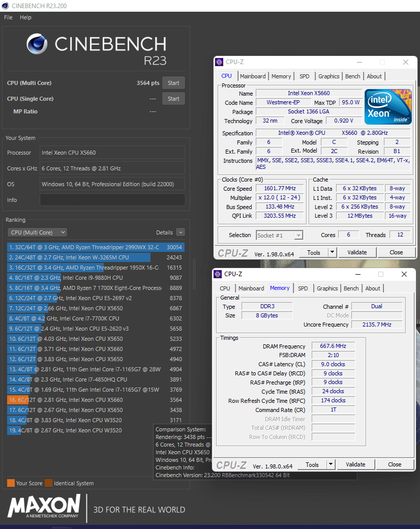The width and height of the screenshot is (420, 529).
Task: Open Memory tab in upper CPU-Z window
Action: click(x=281, y=76)
